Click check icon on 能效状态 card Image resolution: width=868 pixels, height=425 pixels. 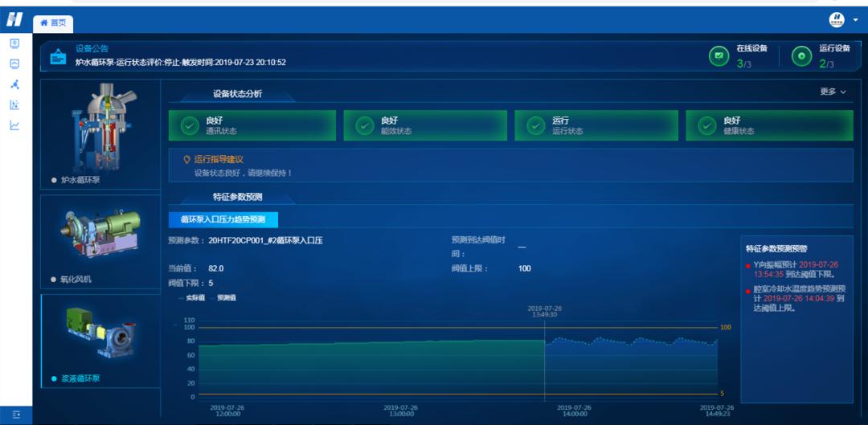364,125
